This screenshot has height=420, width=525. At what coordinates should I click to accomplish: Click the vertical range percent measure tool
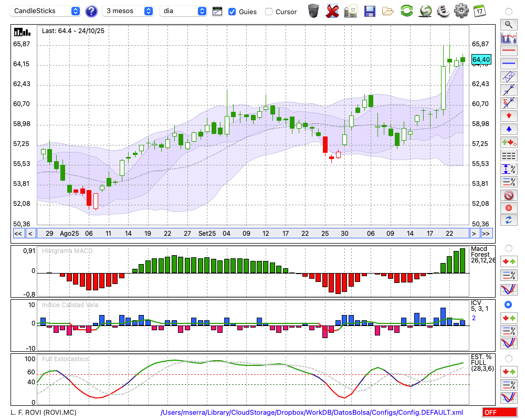tap(509, 169)
